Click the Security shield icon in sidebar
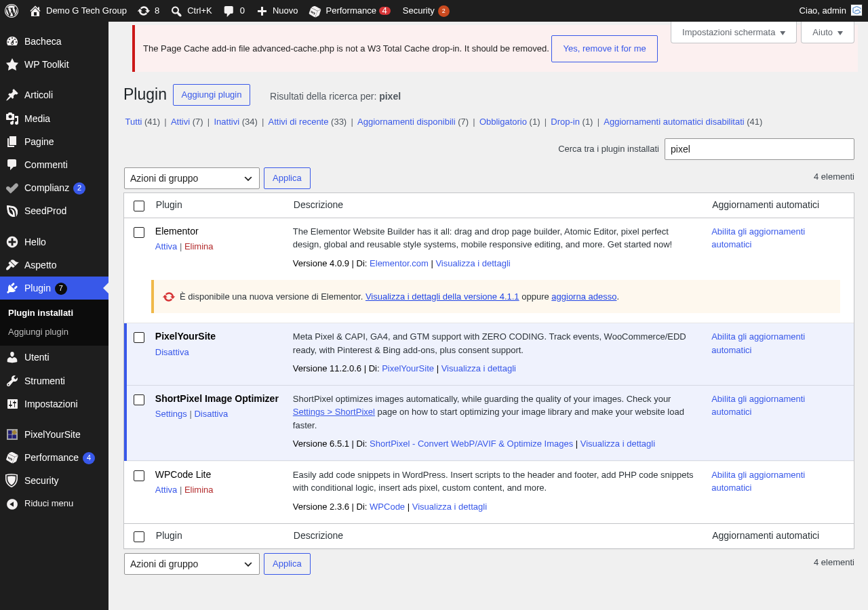 pos(12,481)
